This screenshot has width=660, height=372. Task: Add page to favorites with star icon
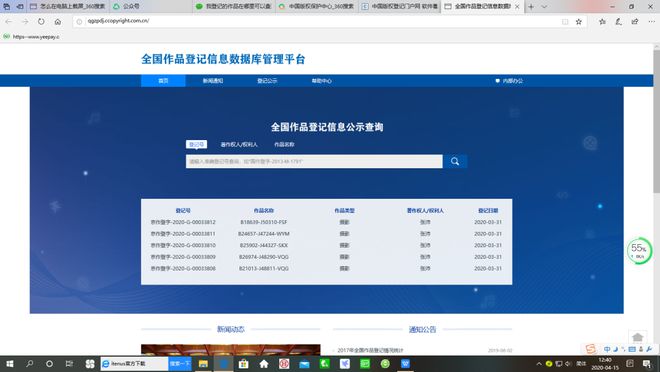tap(579, 21)
